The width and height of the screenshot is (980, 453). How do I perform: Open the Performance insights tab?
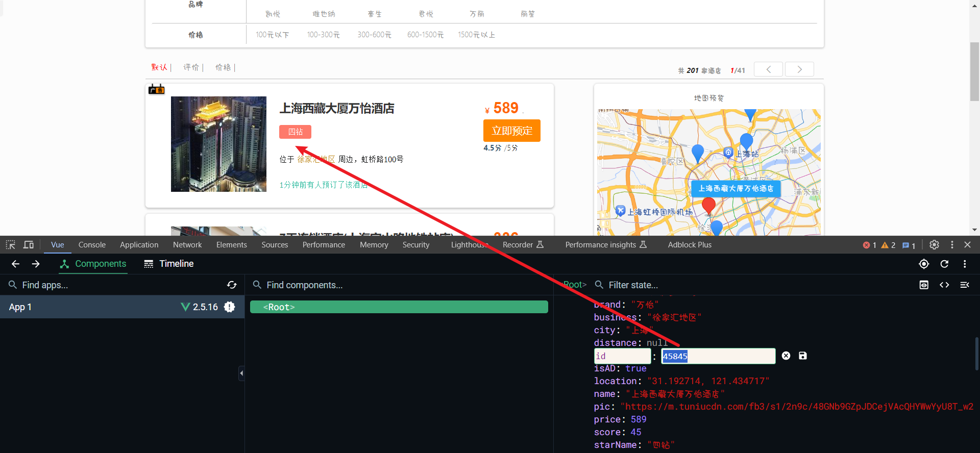[605, 245]
